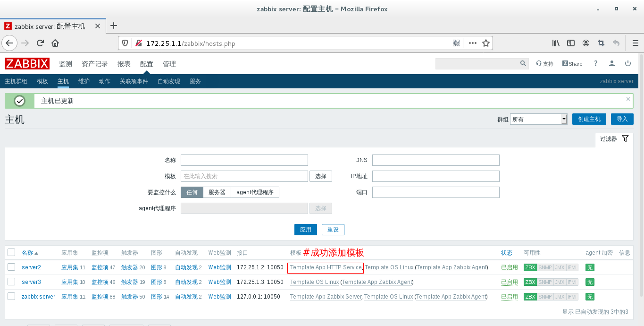Open a new browser tab with plus
Viewport: 644px width, 326px height.
[x=114, y=26]
